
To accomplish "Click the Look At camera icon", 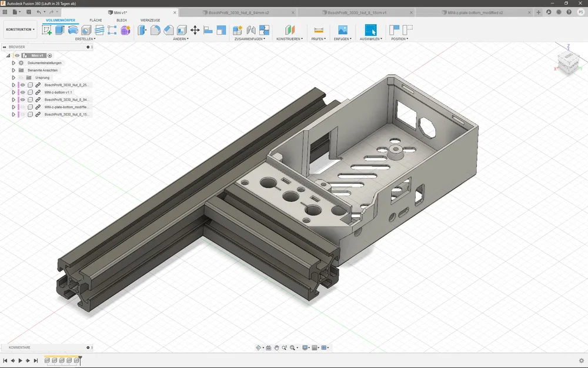I will pyautogui.click(x=269, y=348).
